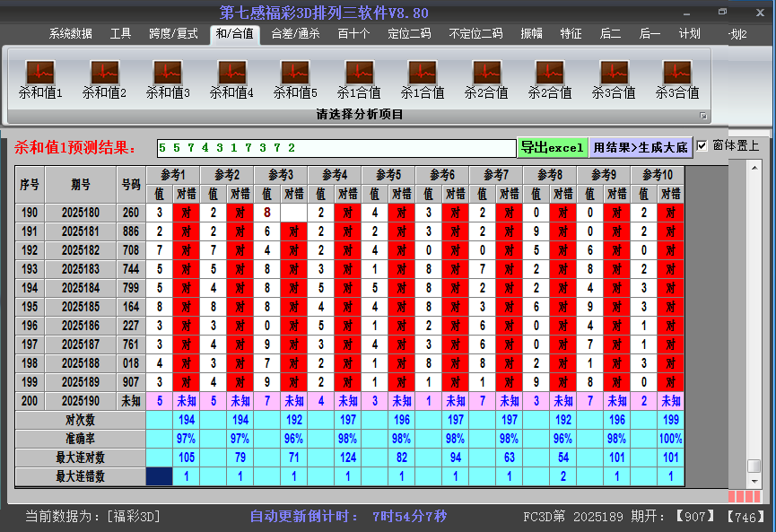
Task: Click the 准确率 row label
Action: [x=80, y=439]
